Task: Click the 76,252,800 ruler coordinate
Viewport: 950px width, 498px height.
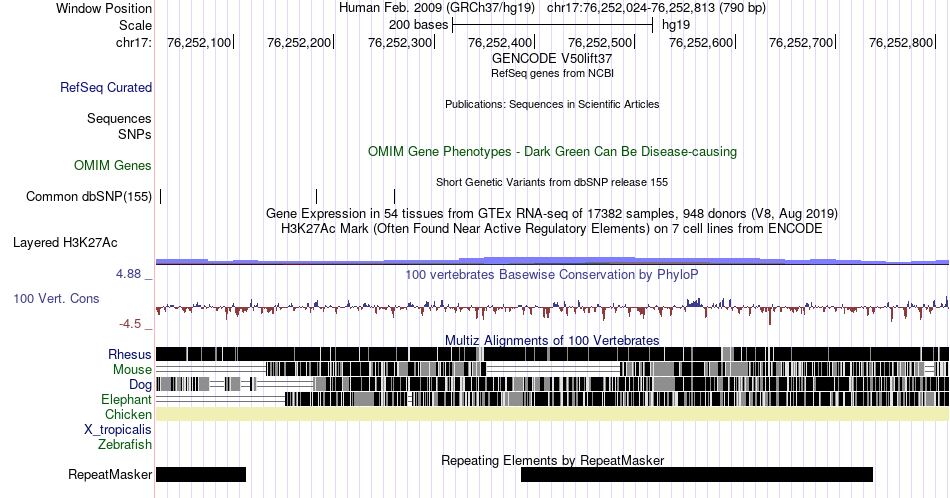Action: click(901, 42)
